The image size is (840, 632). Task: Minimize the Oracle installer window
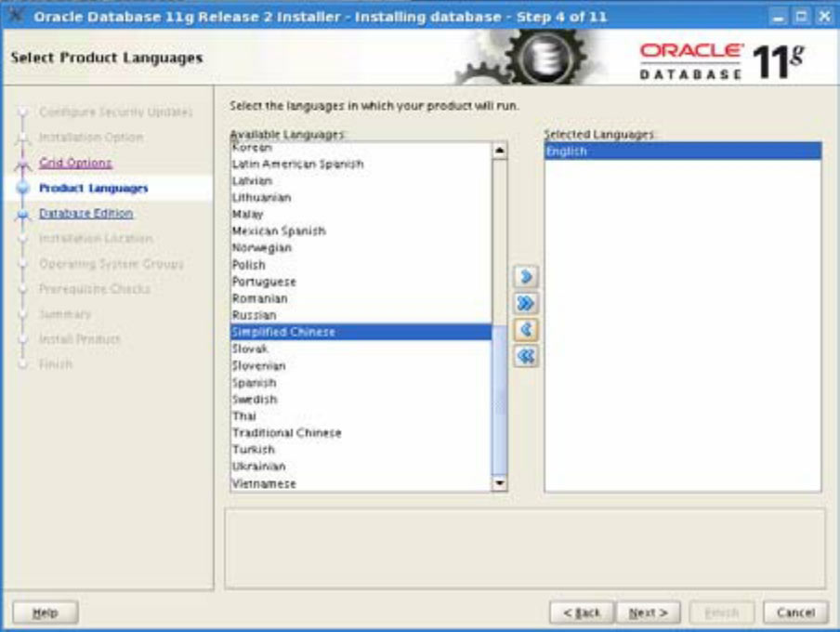click(x=778, y=18)
